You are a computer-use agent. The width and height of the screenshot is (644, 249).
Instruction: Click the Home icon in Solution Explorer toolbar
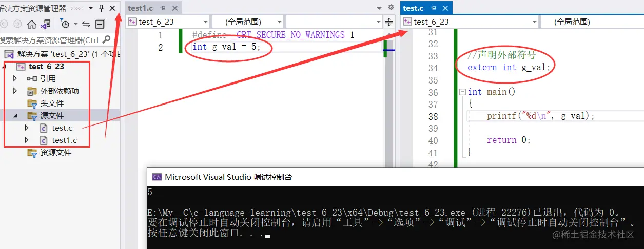(x=32, y=24)
